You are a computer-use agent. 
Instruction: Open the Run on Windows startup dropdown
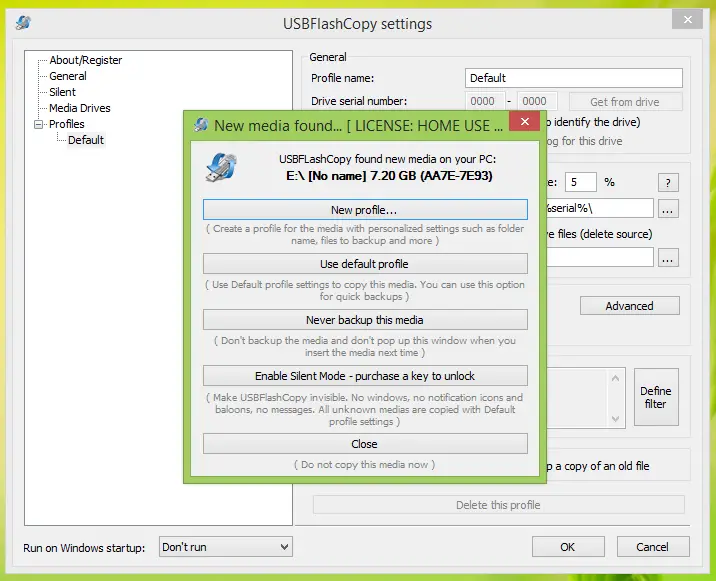coord(226,547)
